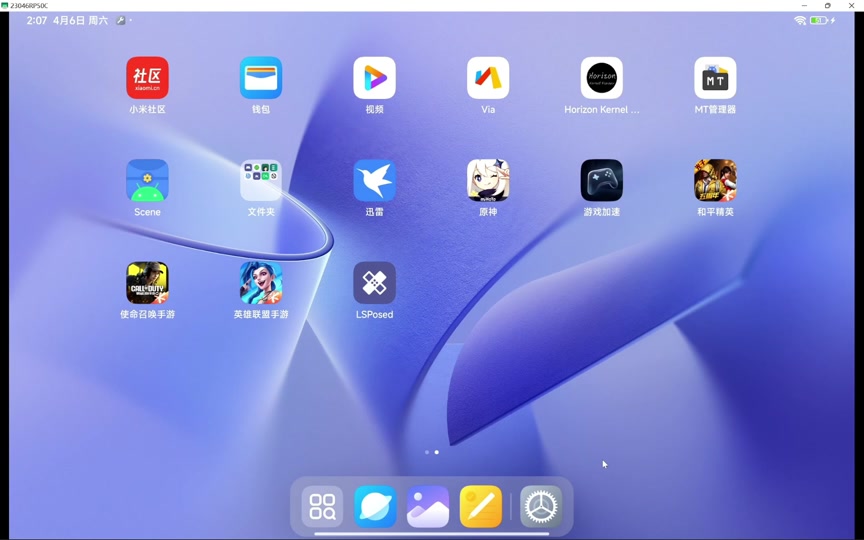Open Settings gear in dock

pos(541,506)
